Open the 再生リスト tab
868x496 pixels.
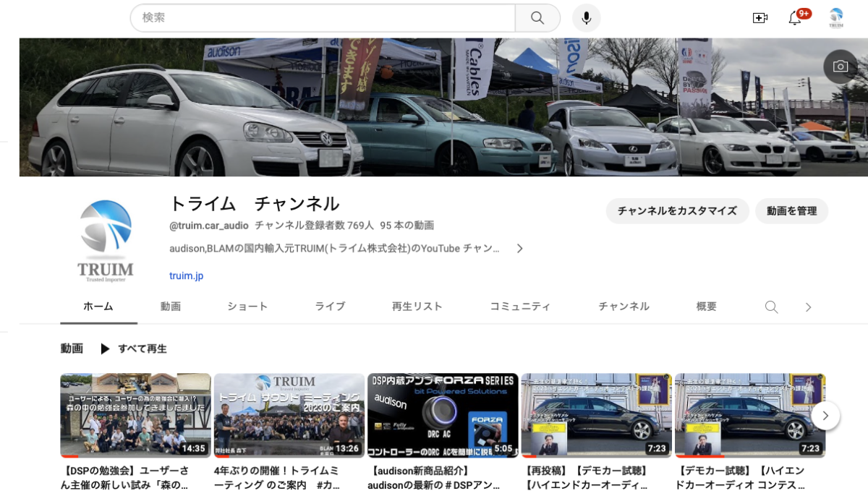[417, 306]
